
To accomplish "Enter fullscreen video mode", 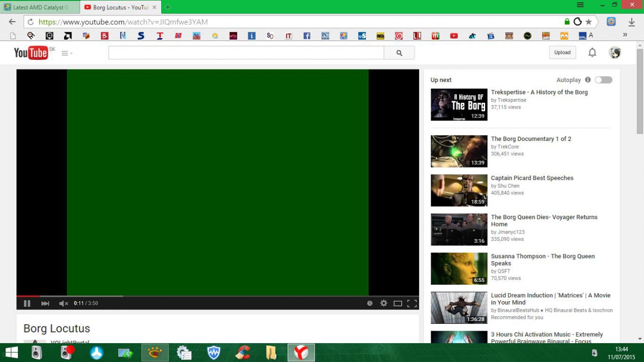I will point(412,303).
